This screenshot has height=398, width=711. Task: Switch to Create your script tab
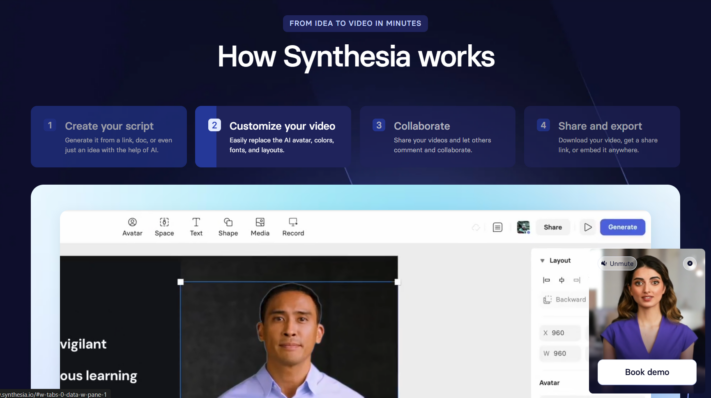pyautogui.click(x=109, y=137)
